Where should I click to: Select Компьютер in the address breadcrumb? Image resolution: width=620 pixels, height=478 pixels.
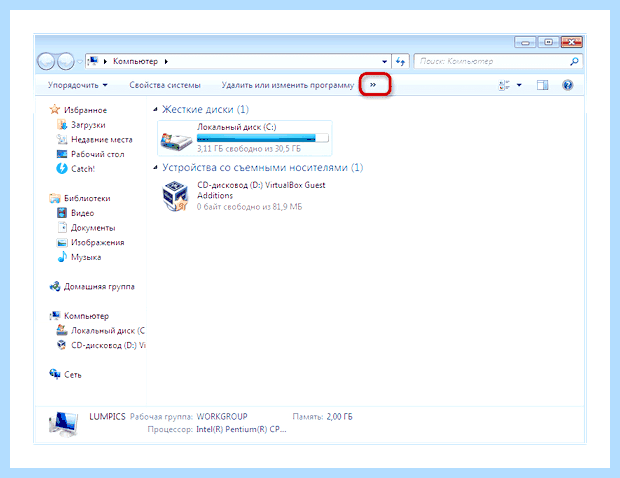(135, 61)
